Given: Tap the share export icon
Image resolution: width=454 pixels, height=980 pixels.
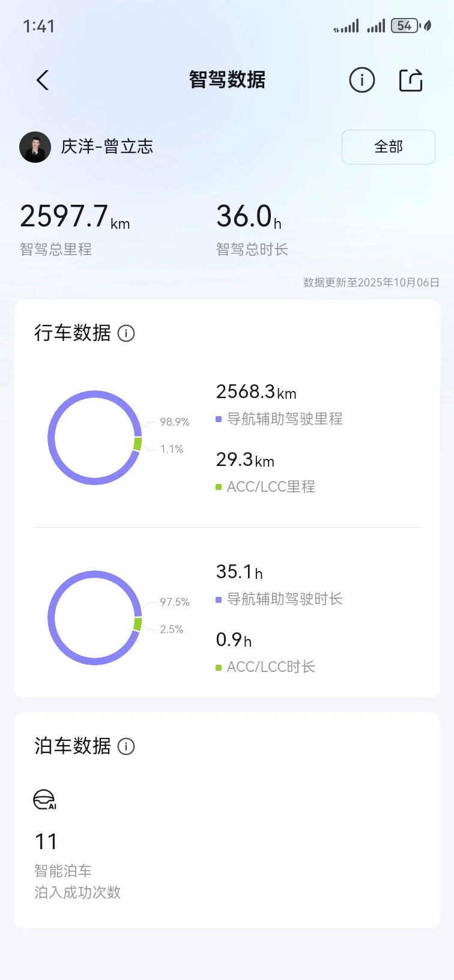Looking at the screenshot, I should (411, 80).
